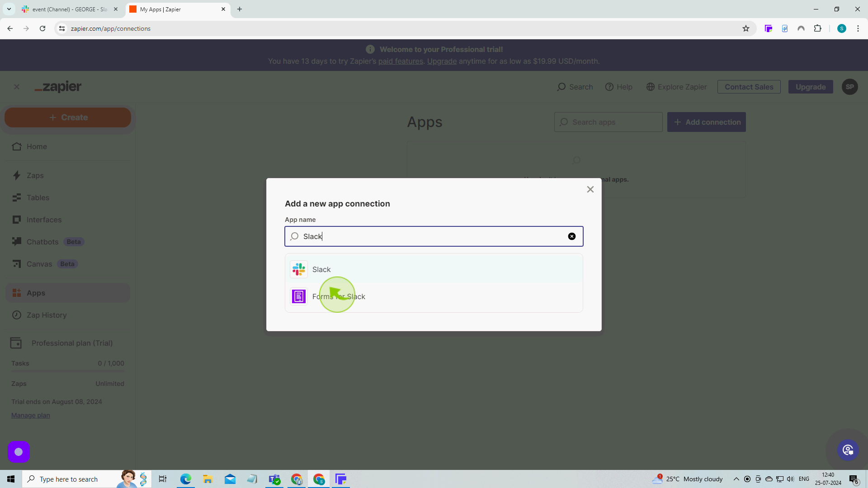
Task: Click the Forms for Slack purple icon
Action: 299,296
